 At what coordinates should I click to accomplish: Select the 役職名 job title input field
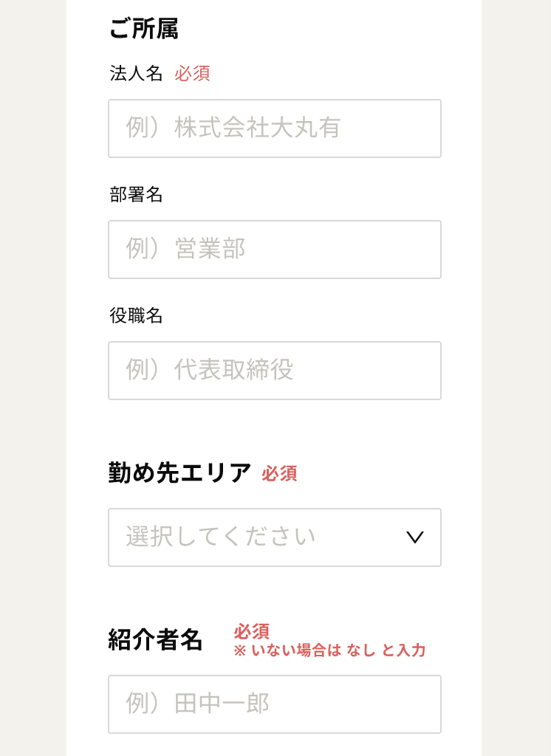pyautogui.click(x=275, y=371)
